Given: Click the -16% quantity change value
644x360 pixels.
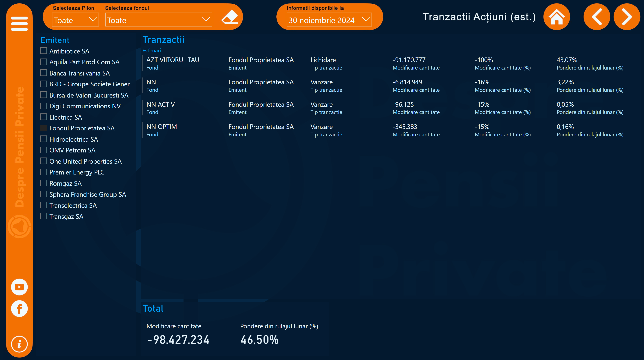Looking at the screenshot, I should click(x=482, y=82).
